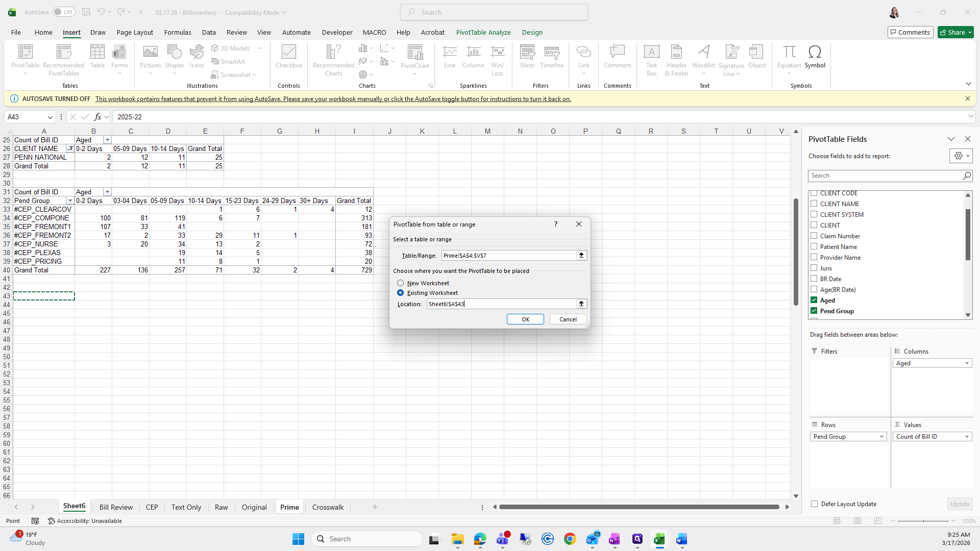Click the dialog help question mark icon
This screenshot has height=551, width=980.
coord(555,224)
